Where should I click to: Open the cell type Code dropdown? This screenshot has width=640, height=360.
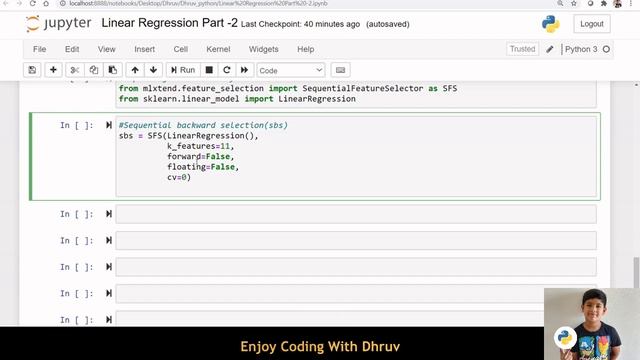(291, 70)
